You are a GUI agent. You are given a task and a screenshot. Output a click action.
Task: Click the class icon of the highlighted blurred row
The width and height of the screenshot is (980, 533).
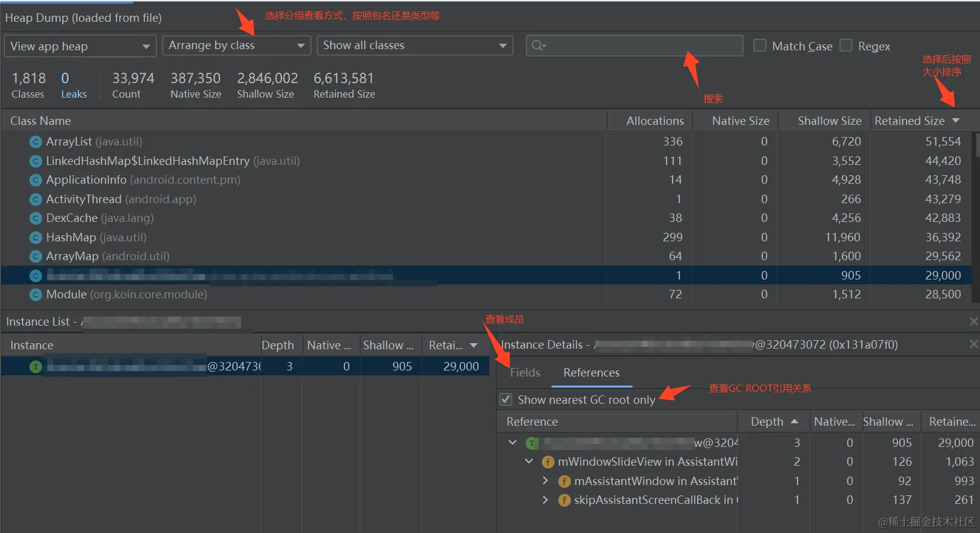[x=36, y=276]
